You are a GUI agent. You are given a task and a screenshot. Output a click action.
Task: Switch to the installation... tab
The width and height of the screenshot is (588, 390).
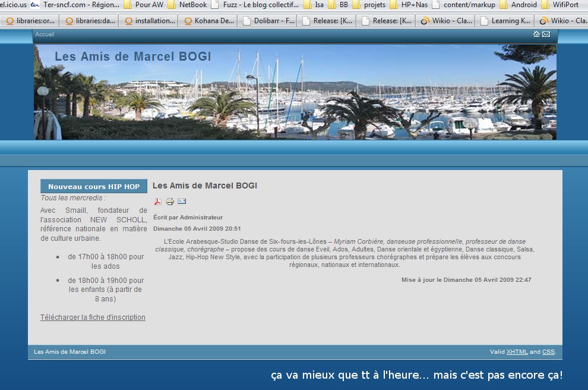(149, 21)
